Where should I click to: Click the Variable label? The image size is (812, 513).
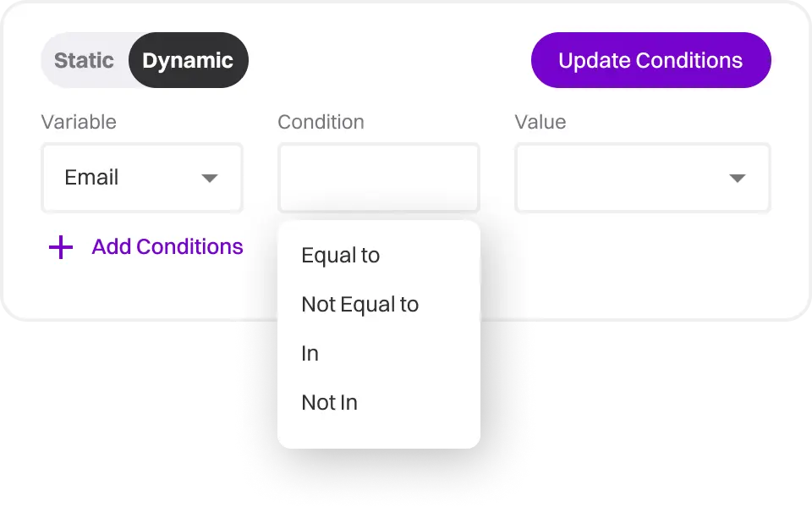pos(79,122)
